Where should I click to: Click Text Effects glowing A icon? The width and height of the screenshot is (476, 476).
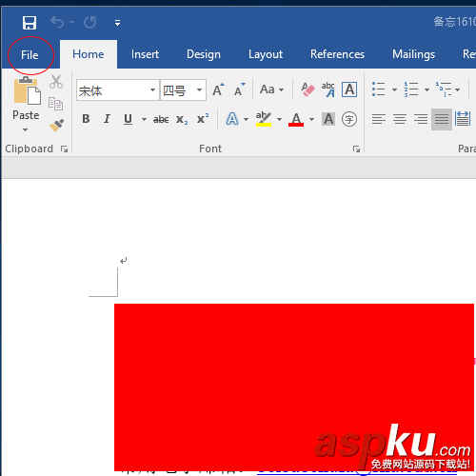click(232, 119)
